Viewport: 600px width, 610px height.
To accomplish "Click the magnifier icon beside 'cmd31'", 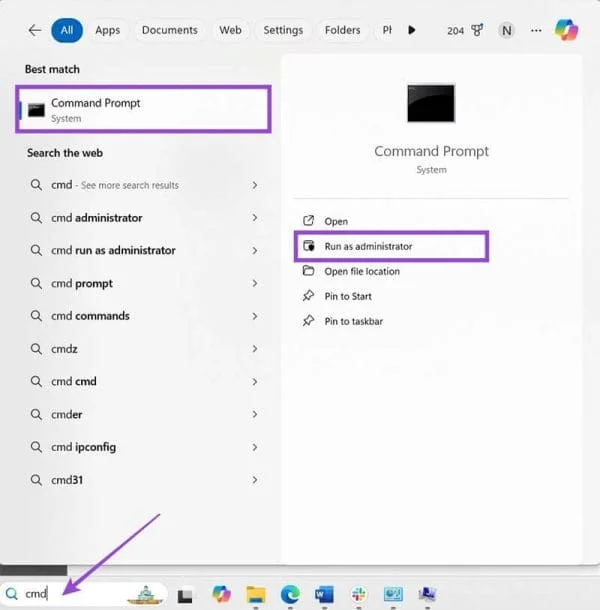I will pos(36,480).
